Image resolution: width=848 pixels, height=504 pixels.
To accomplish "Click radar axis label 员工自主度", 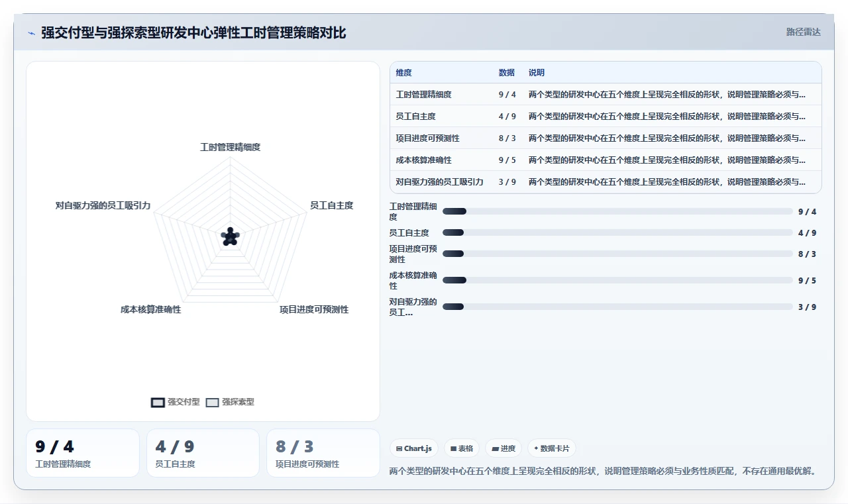I will (332, 205).
